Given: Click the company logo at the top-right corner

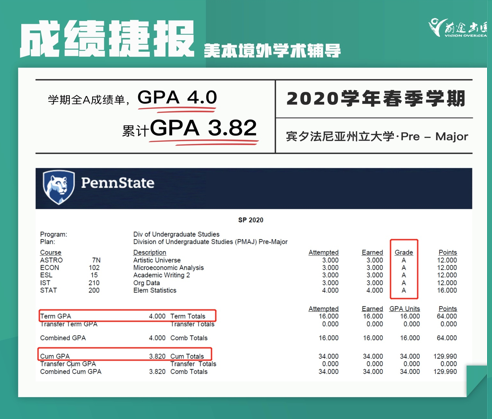Looking at the screenshot, I should (458, 27).
